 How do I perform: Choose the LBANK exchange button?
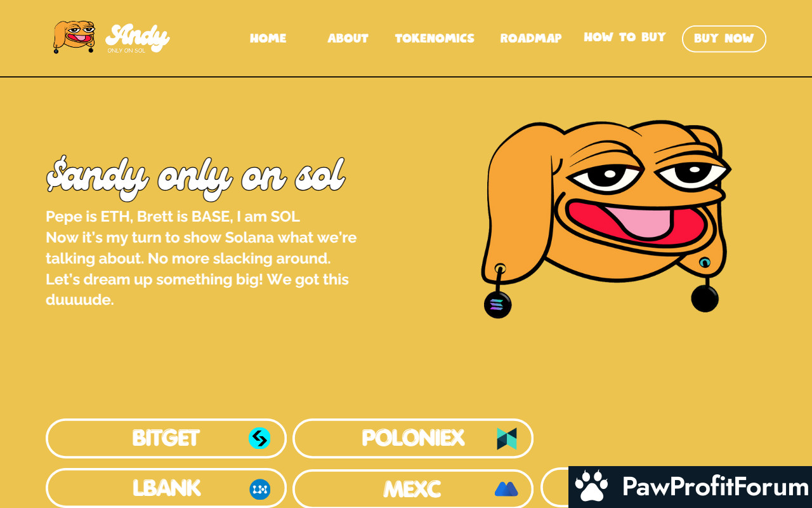[166, 488]
